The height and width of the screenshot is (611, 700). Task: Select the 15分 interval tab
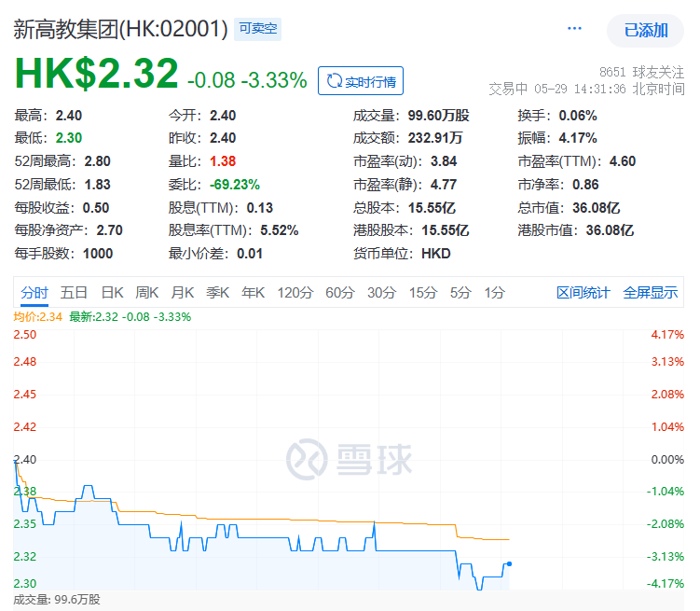point(423,293)
